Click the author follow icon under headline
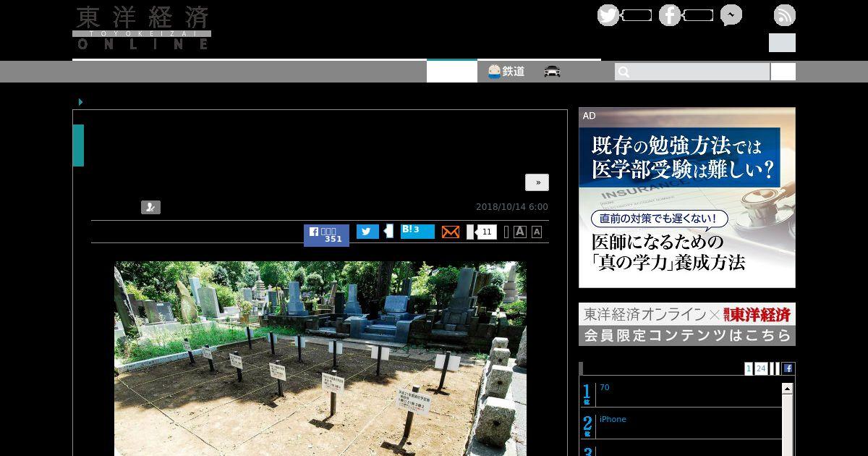The height and width of the screenshot is (456, 868). 150,207
